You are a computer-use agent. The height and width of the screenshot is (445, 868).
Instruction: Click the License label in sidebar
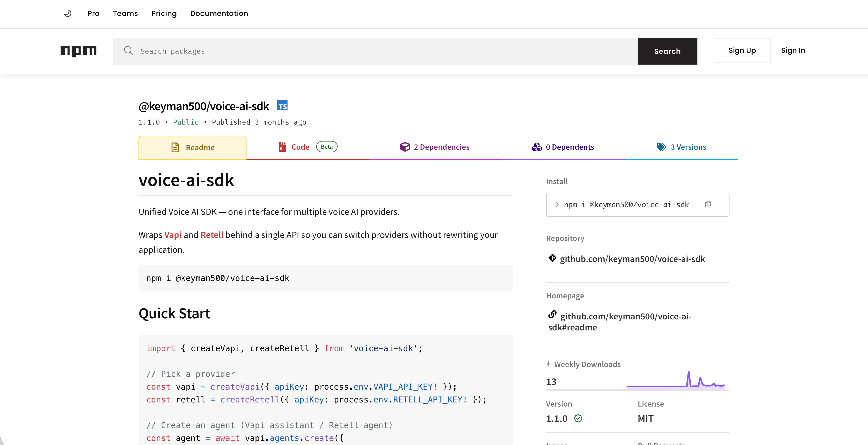[651, 403]
